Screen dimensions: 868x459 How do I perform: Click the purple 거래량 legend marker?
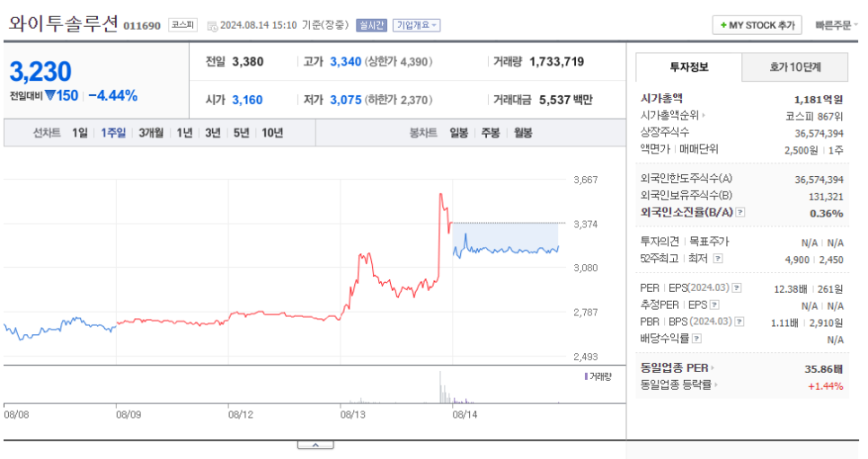click(586, 376)
